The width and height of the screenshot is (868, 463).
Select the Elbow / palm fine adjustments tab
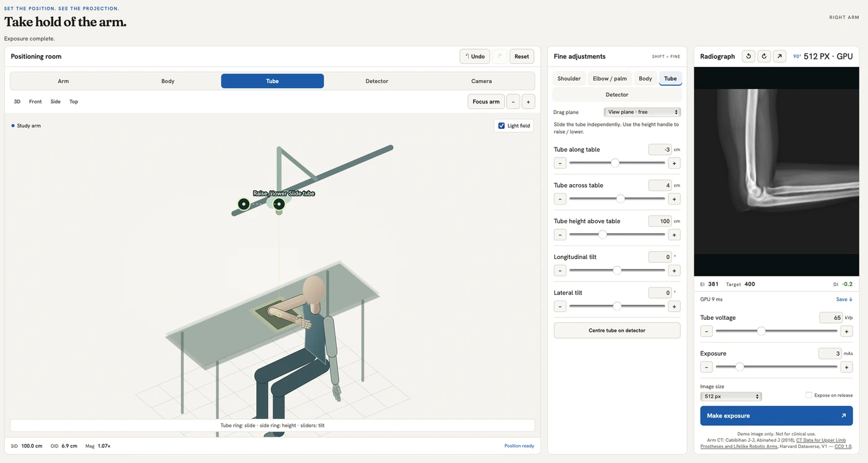pyautogui.click(x=609, y=79)
